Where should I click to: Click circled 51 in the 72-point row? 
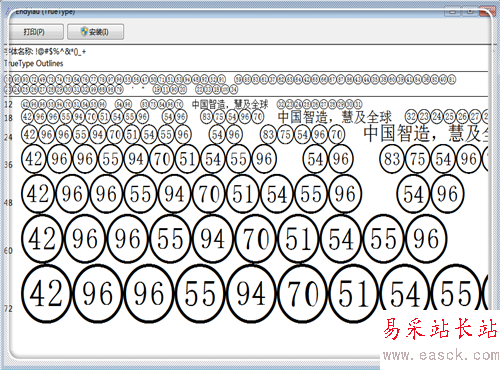click(x=354, y=294)
